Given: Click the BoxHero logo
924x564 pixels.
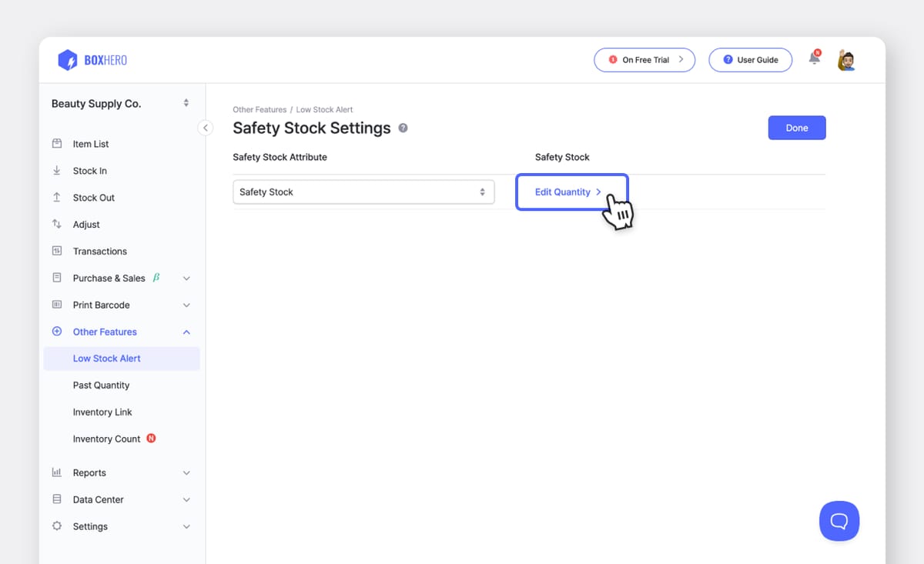Looking at the screenshot, I should (x=91, y=59).
